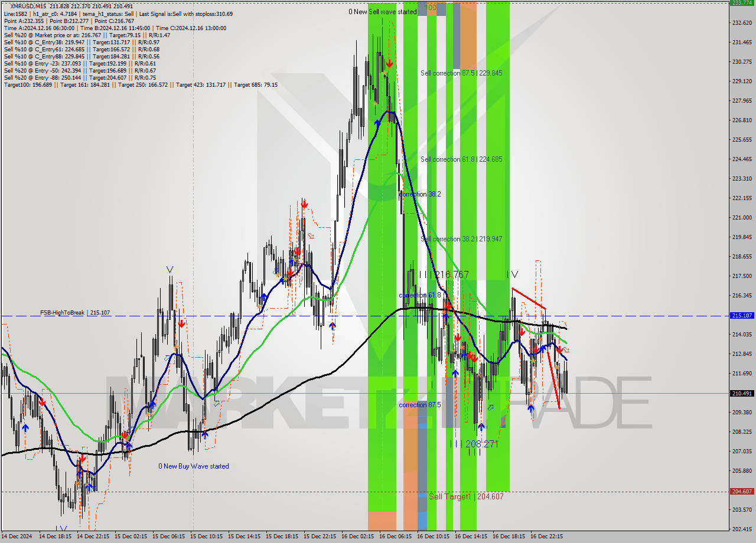Click the 215.107 price tag on axis
Viewport: 756px width, 543px height.
pyautogui.click(x=742, y=316)
